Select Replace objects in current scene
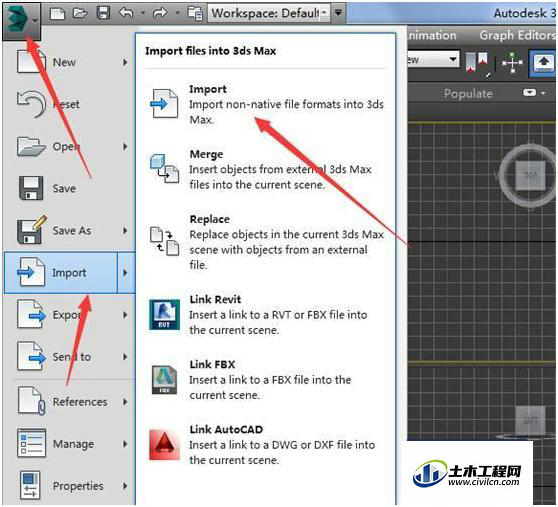Viewport: 558px width, 507px height. click(267, 242)
